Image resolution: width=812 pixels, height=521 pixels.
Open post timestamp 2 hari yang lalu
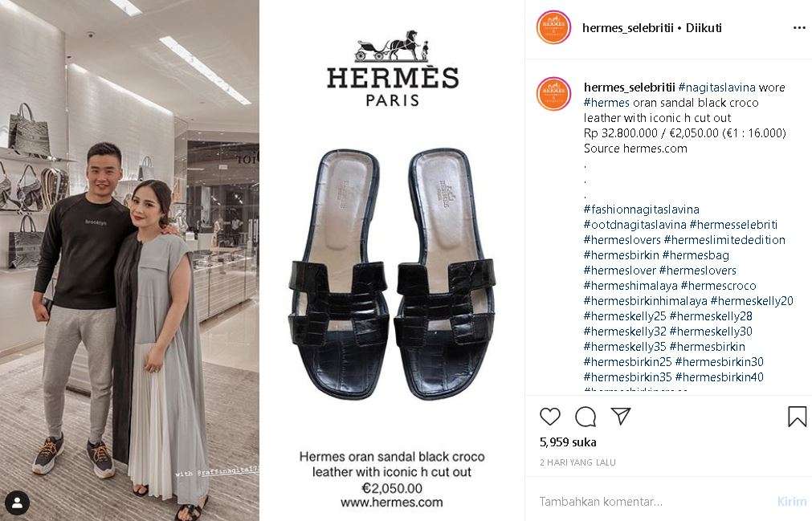[x=577, y=462]
